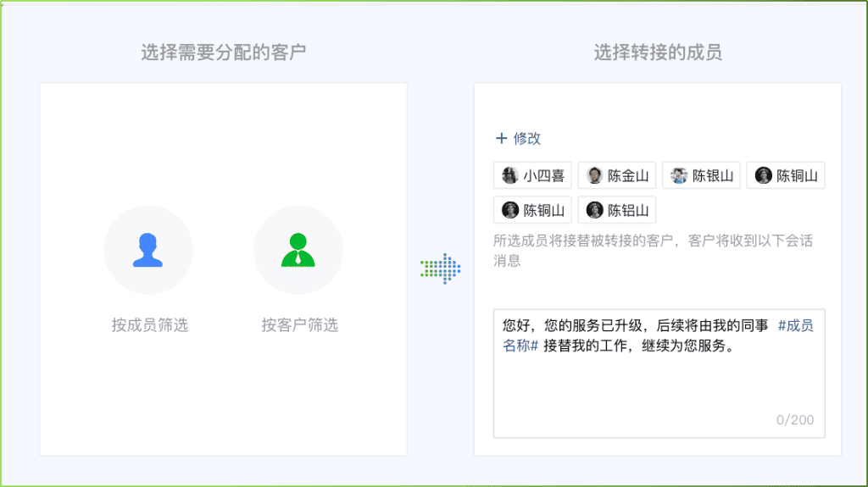Click 陈银山's avatar picture

[679, 176]
